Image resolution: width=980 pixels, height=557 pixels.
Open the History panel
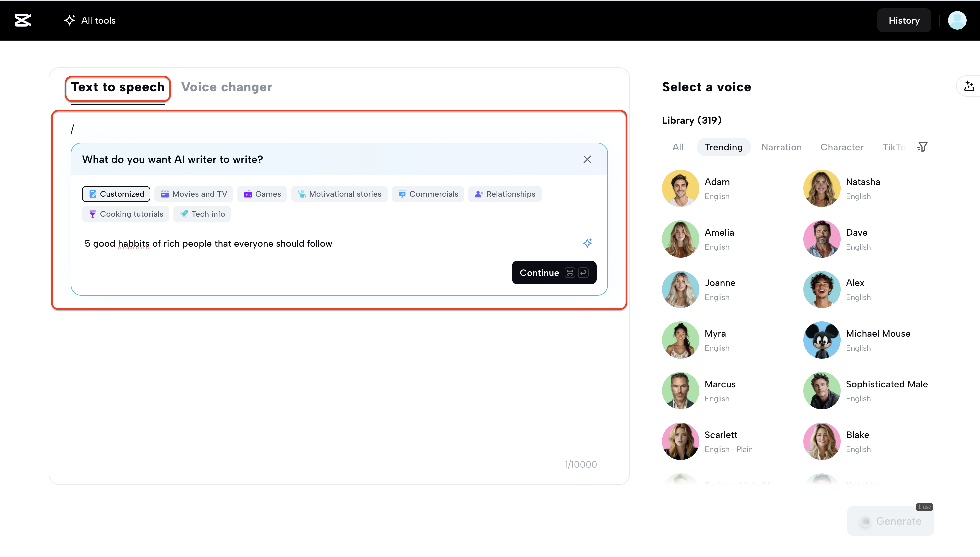tap(903, 20)
